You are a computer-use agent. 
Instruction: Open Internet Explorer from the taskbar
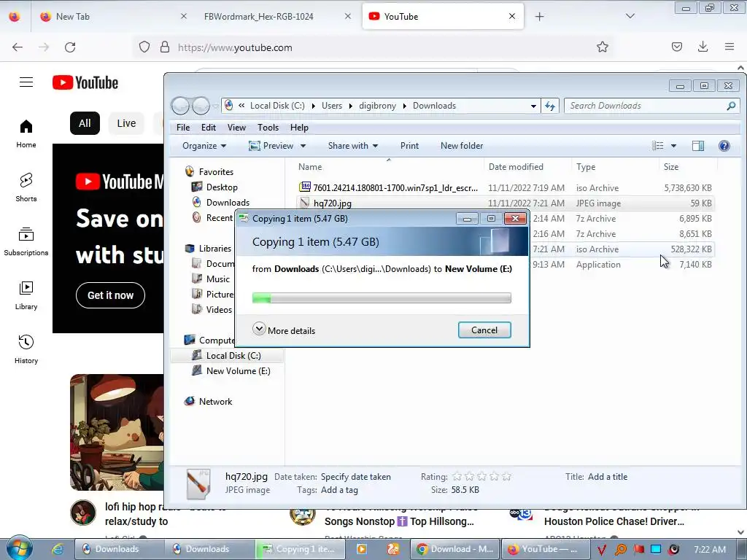57,549
